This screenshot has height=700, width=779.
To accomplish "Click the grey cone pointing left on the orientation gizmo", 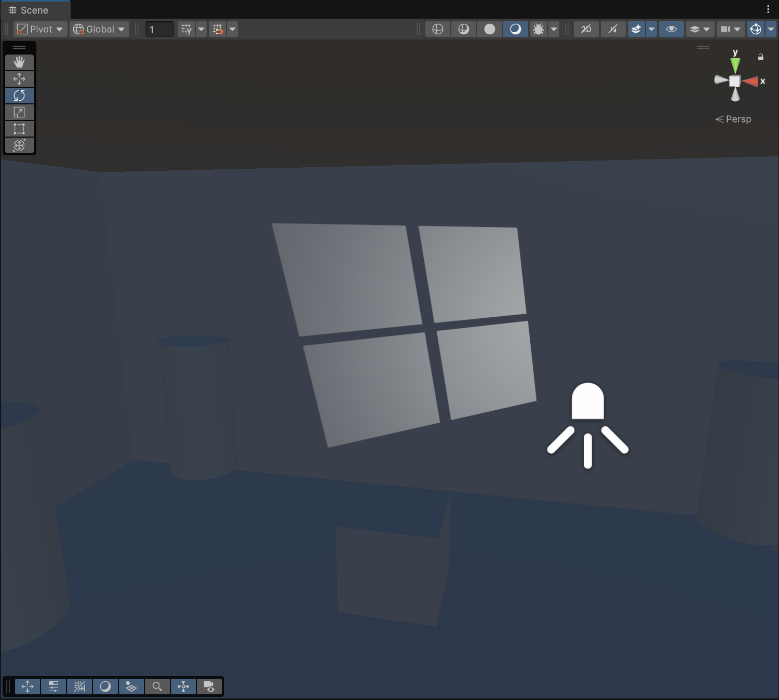I will (x=721, y=79).
